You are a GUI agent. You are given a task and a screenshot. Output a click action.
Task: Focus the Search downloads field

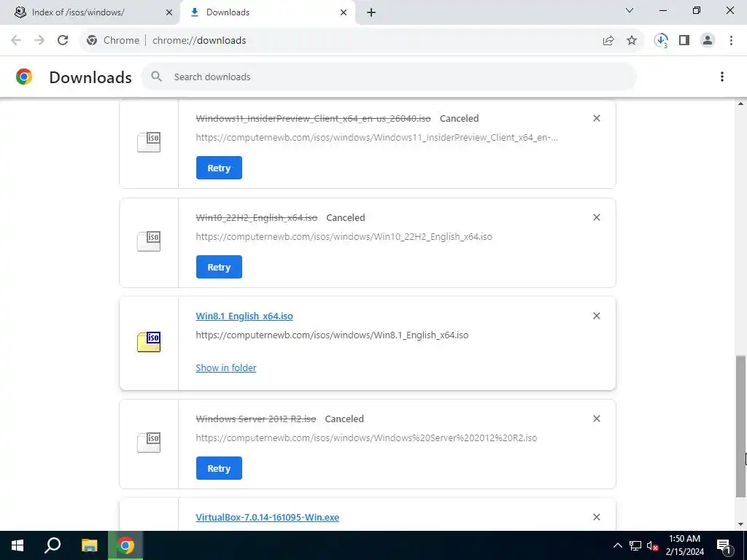pyautogui.click(x=389, y=77)
